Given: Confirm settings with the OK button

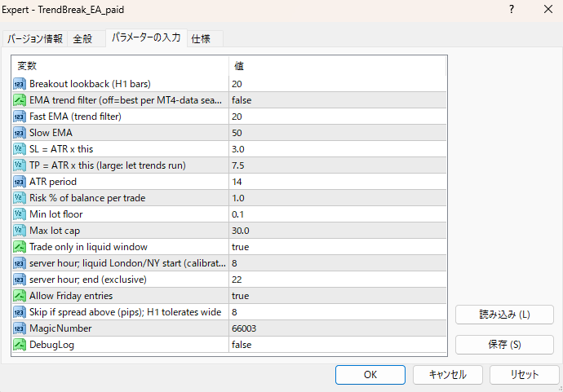Looking at the screenshot, I should pos(370,375).
